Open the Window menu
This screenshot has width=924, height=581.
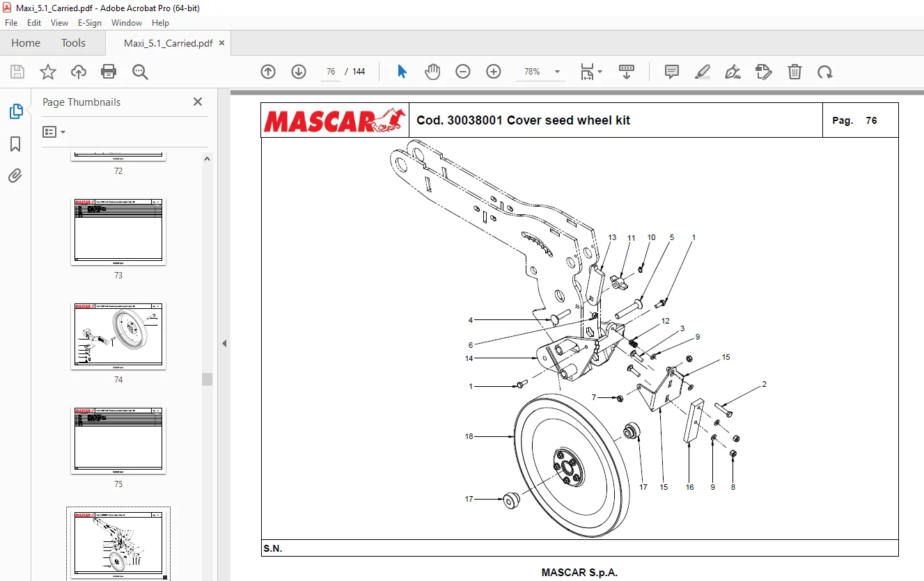click(x=127, y=23)
